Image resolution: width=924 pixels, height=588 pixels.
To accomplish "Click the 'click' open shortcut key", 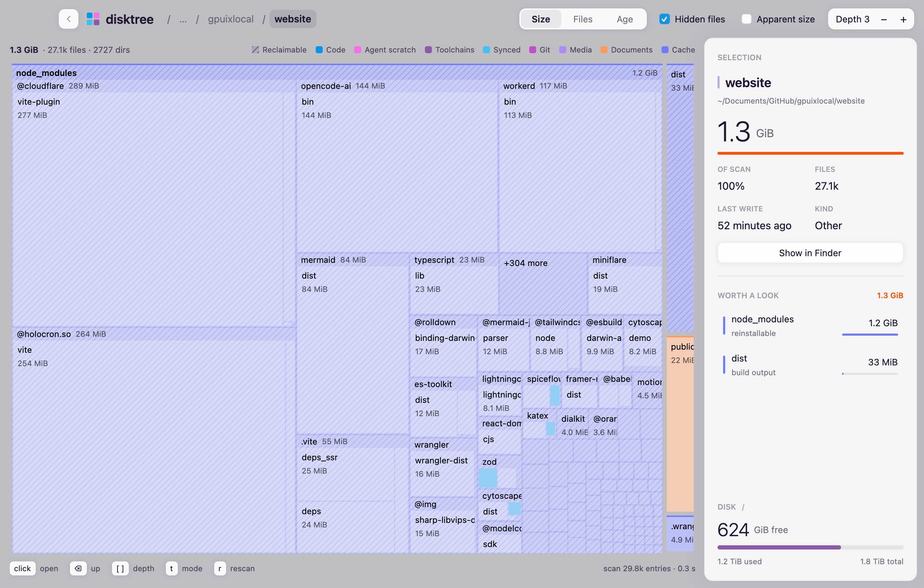I will [22, 568].
